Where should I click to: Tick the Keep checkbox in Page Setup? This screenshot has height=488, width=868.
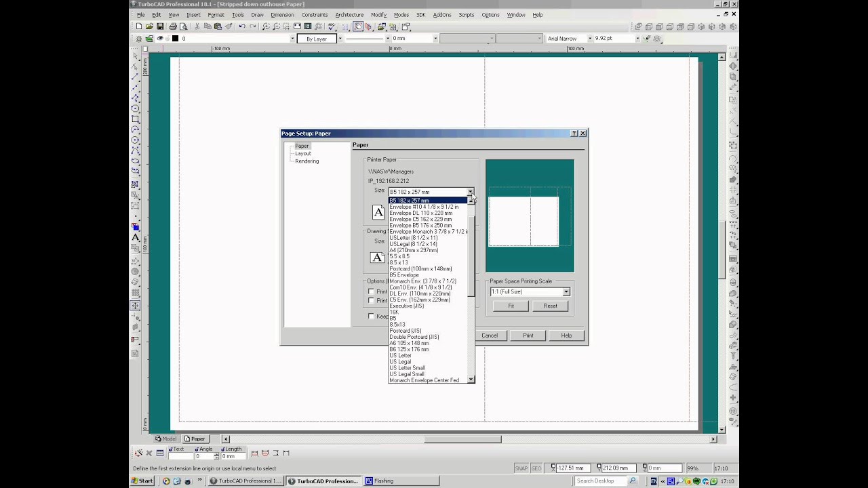click(371, 316)
